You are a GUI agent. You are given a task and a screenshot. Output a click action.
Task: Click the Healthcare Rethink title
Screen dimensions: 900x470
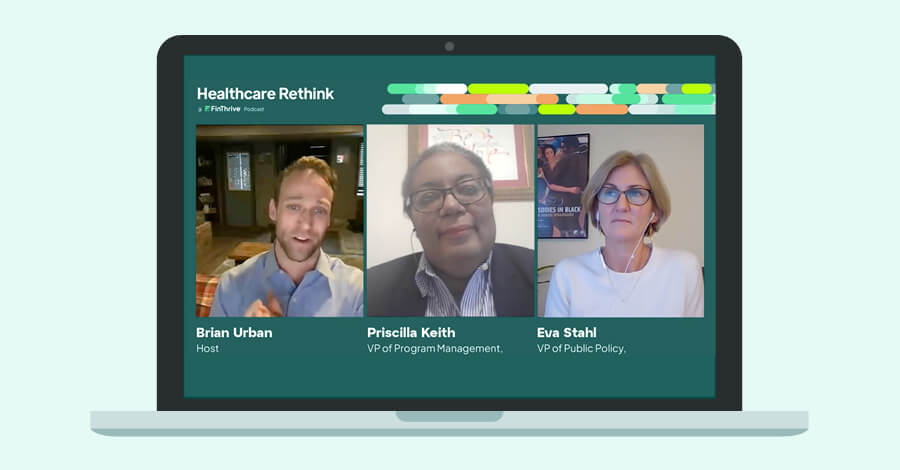pos(265,94)
